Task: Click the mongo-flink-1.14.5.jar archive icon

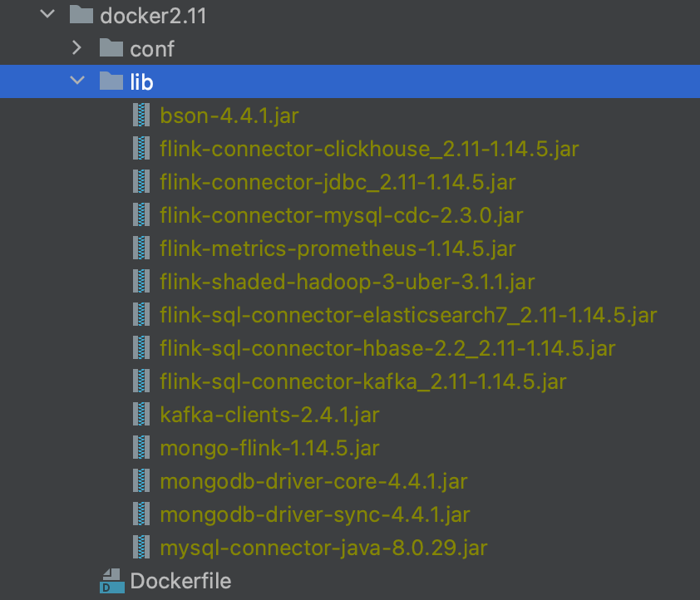Action: tap(142, 447)
